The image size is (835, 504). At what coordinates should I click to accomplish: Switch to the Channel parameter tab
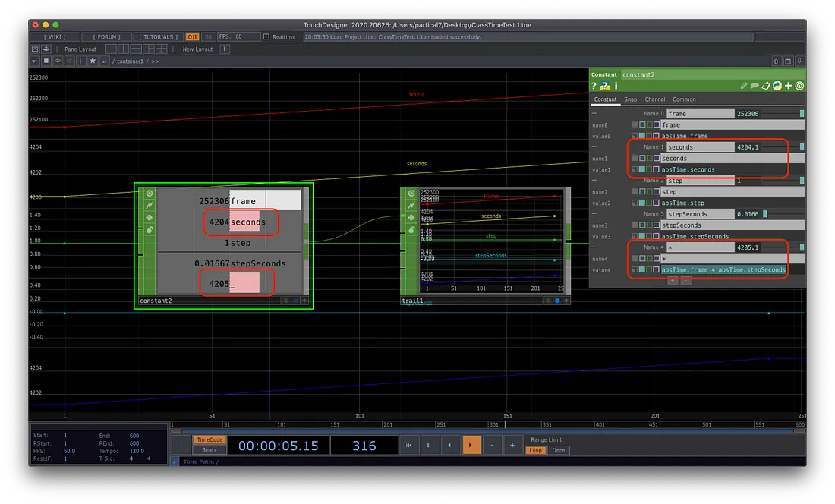tap(655, 99)
